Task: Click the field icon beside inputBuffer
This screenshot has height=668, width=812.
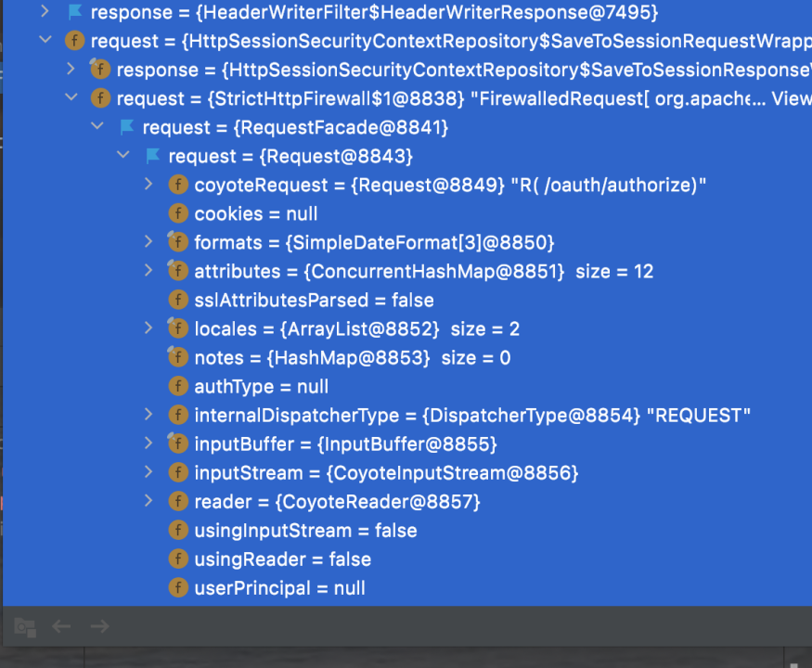Action: point(177,443)
